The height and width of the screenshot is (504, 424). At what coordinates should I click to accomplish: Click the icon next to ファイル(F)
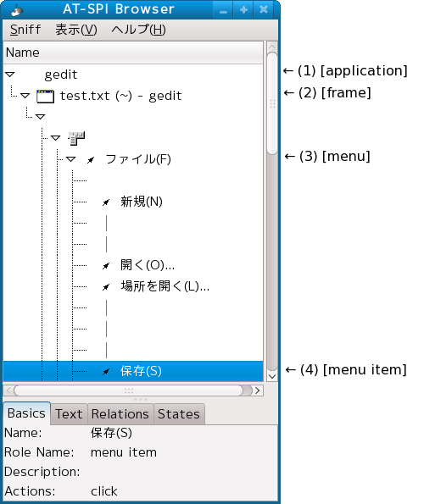click(x=91, y=160)
